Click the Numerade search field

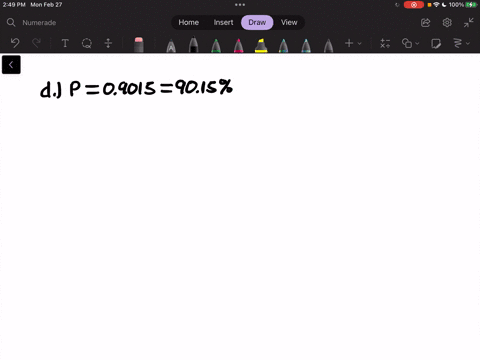39,23
